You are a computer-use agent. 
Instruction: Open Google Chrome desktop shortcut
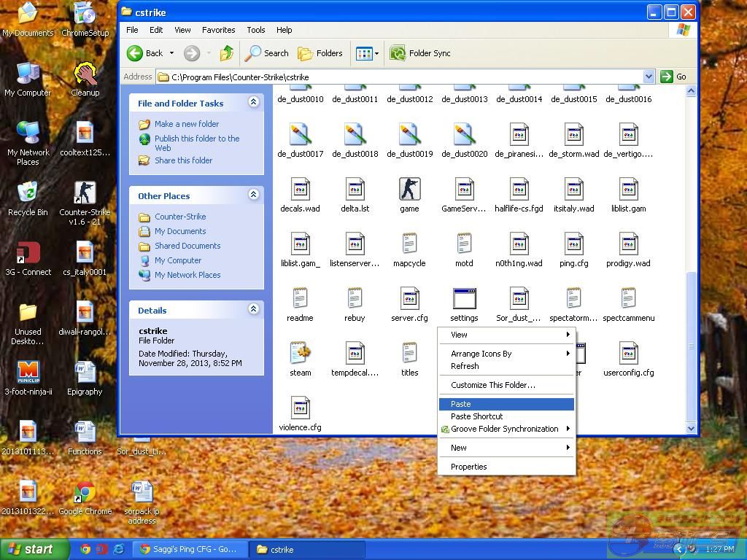coord(85,494)
